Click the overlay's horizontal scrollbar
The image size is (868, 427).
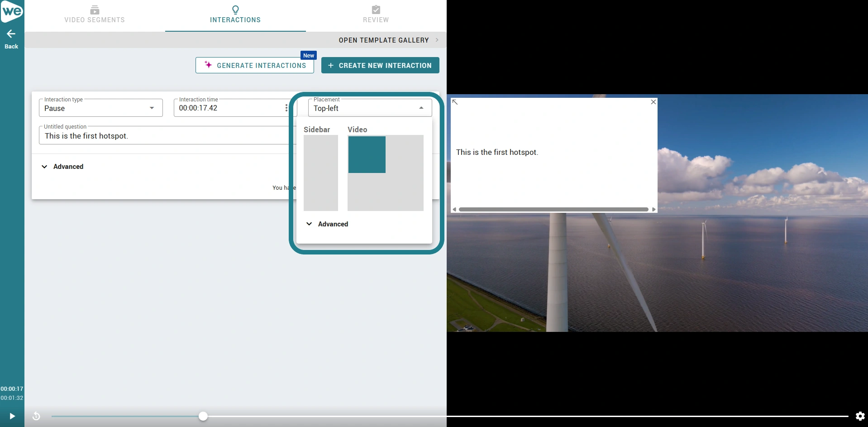coord(553,209)
